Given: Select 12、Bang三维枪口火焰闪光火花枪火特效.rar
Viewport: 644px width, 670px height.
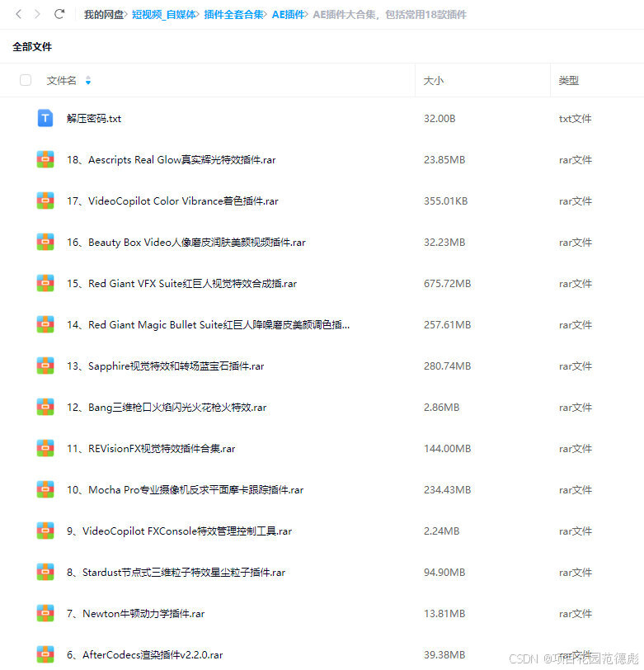Looking at the screenshot, I should point(167,408).
